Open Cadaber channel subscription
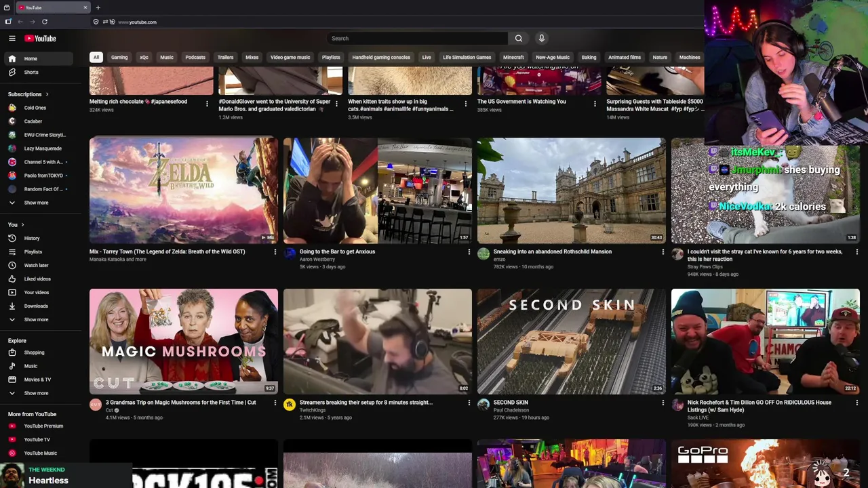The height and width of the screenshot is (488, 868). [x=38, y=121]
